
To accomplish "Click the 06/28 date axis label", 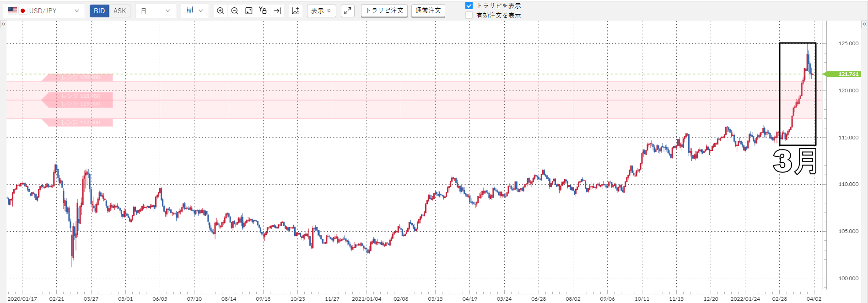I will click(x=539, y=299).
